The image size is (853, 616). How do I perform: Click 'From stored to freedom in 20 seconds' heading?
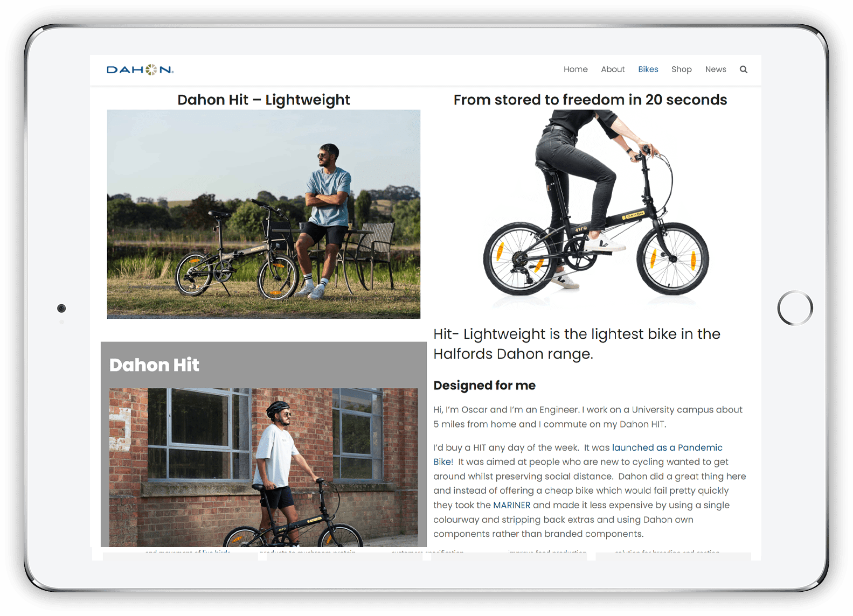(590, 100)
